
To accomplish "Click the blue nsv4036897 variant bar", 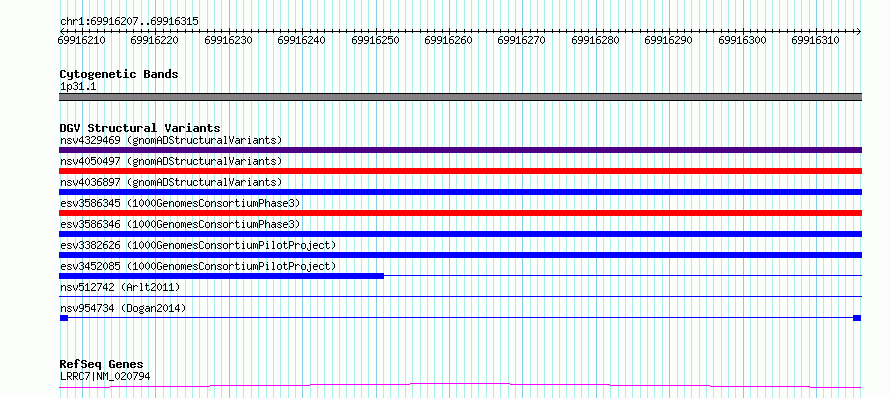I will tap(460, 192).
